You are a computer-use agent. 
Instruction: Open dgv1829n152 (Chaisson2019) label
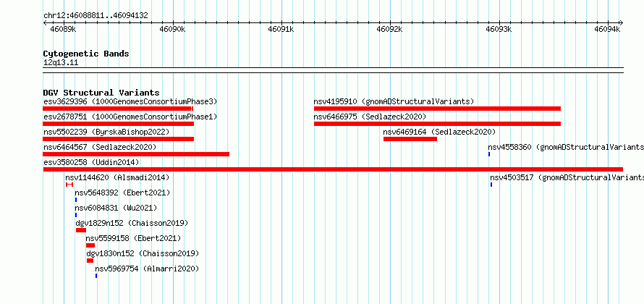132,223
